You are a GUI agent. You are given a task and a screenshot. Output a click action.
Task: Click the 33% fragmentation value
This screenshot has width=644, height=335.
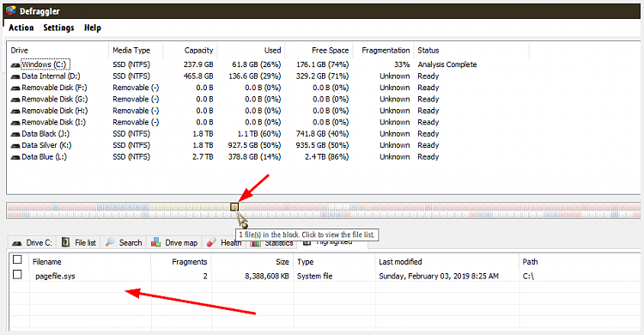402,64
